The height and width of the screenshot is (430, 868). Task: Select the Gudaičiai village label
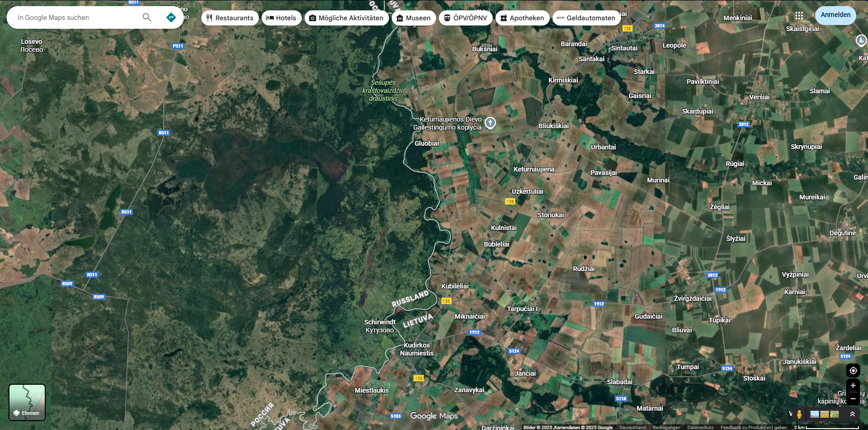click(x=648, y=316)
